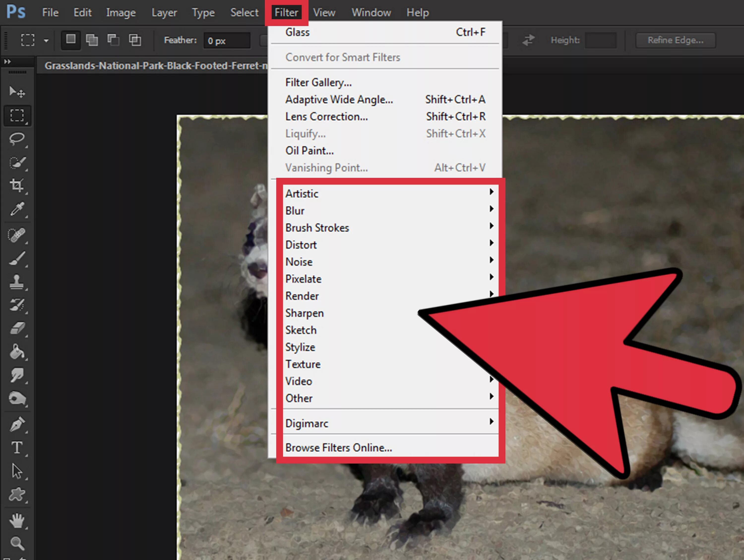Open the Image menu
The height and width of the screenshot is (560, 744).
point(121,12)
